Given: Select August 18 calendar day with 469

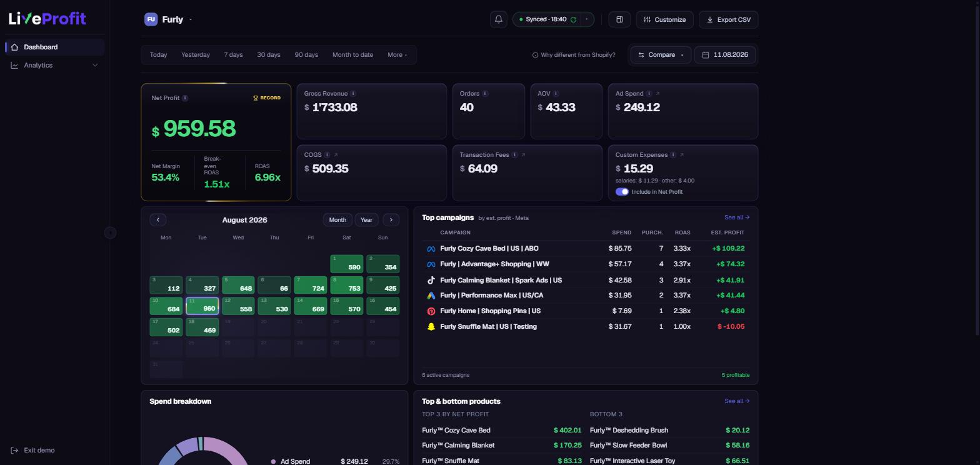Looking at the screenshot, I should click(202, 327).
